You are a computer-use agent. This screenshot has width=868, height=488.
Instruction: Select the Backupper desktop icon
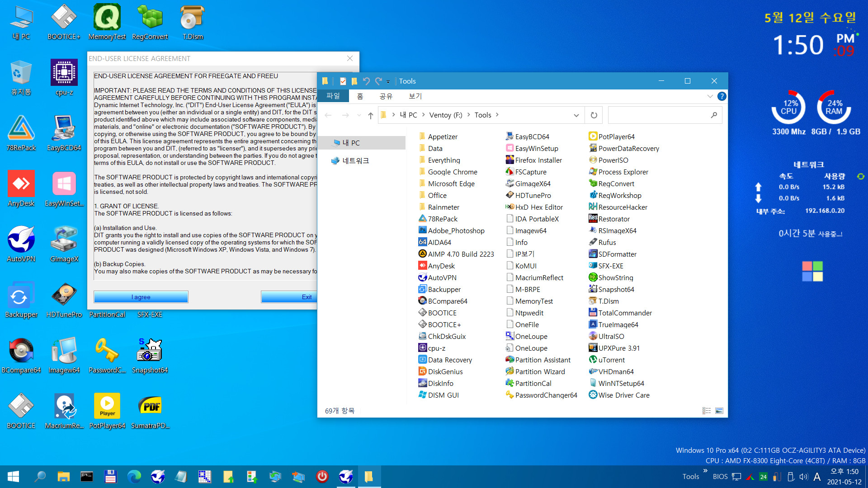point(21,300)
